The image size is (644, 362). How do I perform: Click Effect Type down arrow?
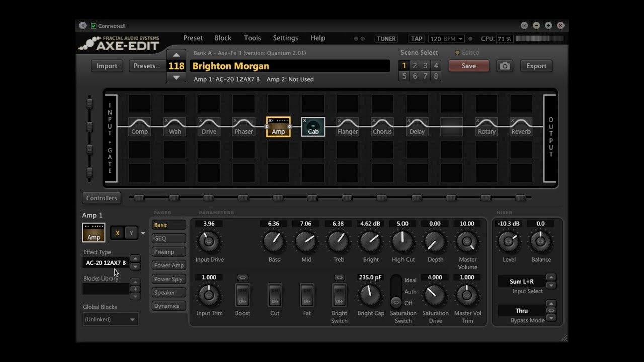(x=135, y=266)
